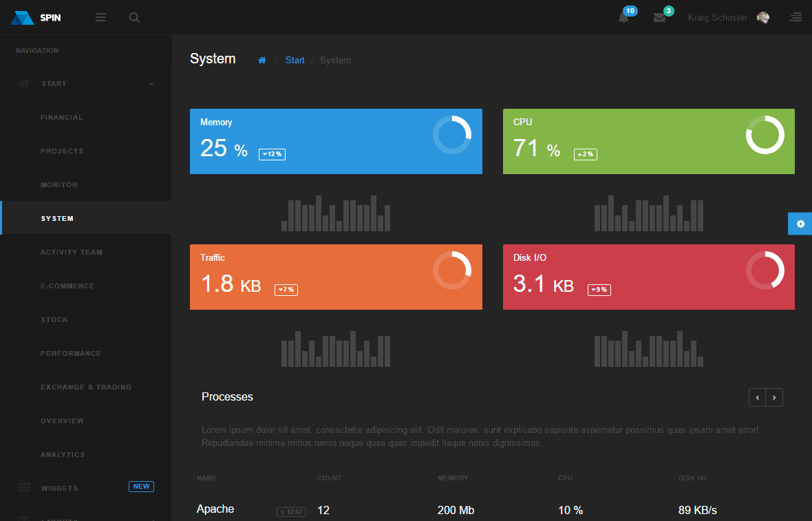Open the E-Commerce navigation item
This screenshot has height=521, width=812.
[x=67, y=286]
